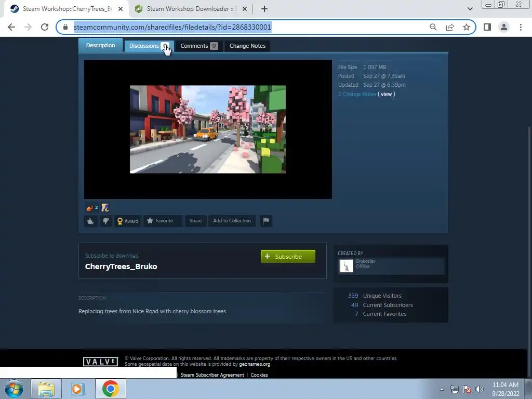Report this item with flag icon
This screenshot has width=532, height=399.
click(x=266, y=221)
